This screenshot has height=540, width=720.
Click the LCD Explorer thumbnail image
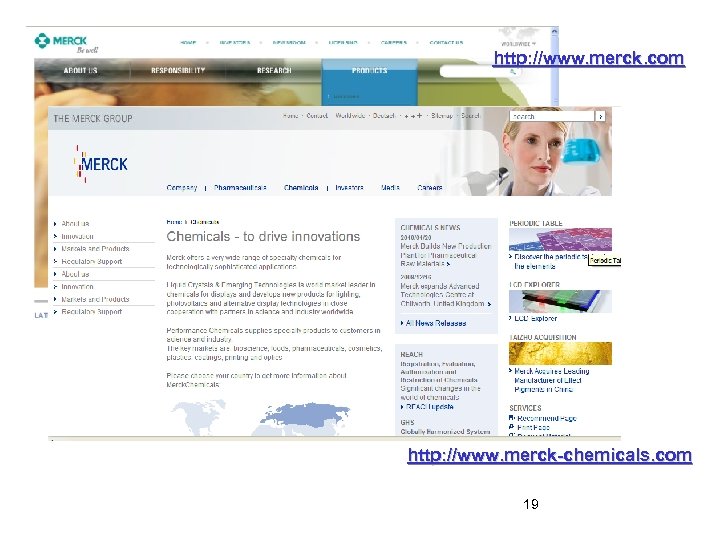pos(560,301)
